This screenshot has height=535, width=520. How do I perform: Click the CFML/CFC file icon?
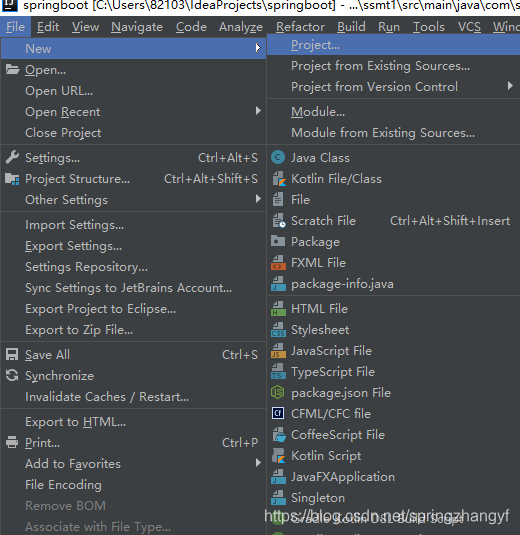tap(278, 414)
